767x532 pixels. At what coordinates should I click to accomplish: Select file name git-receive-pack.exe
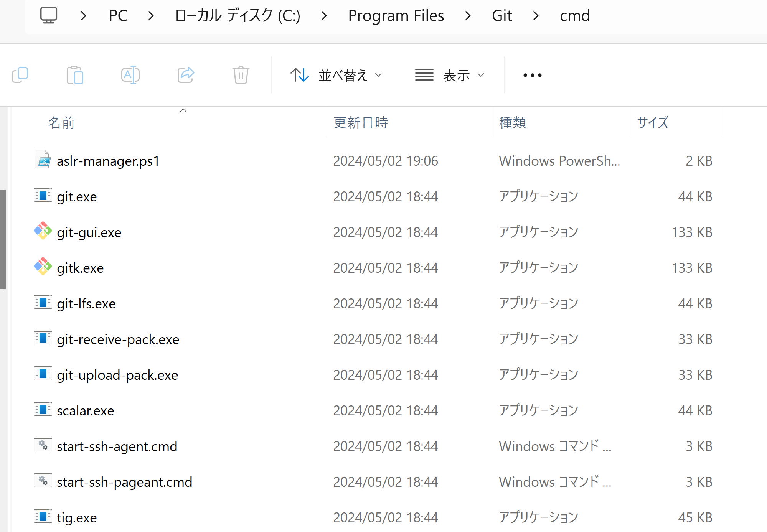(118, 339)
